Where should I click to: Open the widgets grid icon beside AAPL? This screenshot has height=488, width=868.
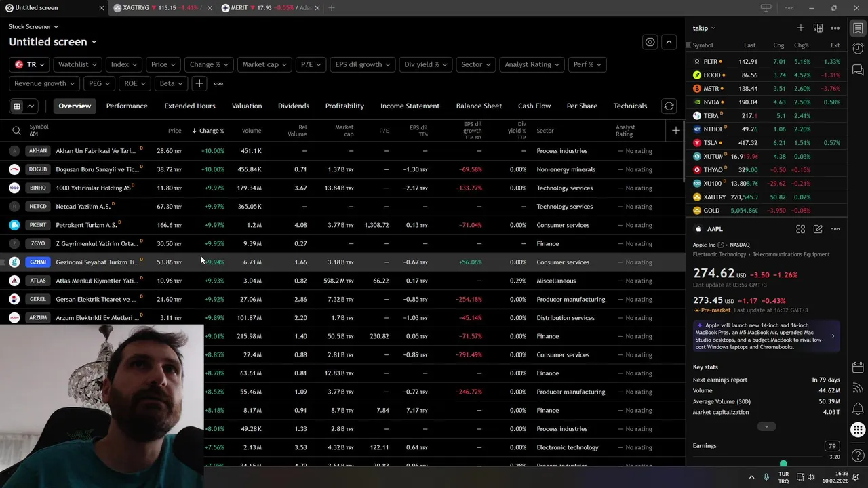[x=800, y=229]
